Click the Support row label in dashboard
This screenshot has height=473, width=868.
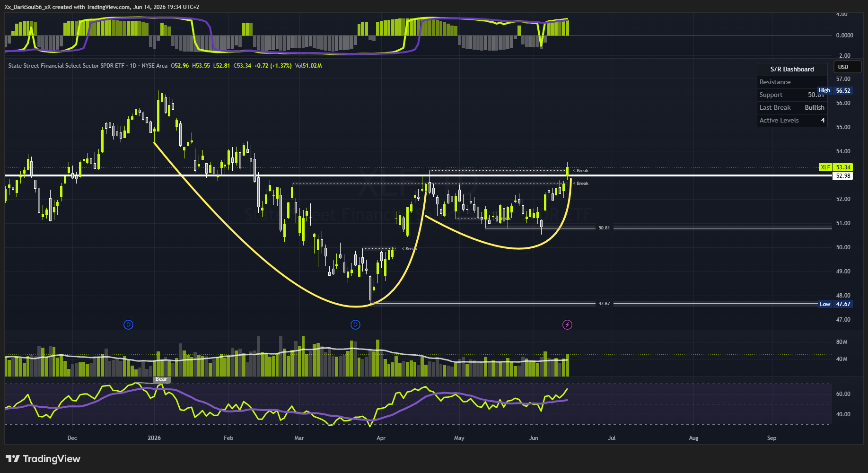(771, 95)
